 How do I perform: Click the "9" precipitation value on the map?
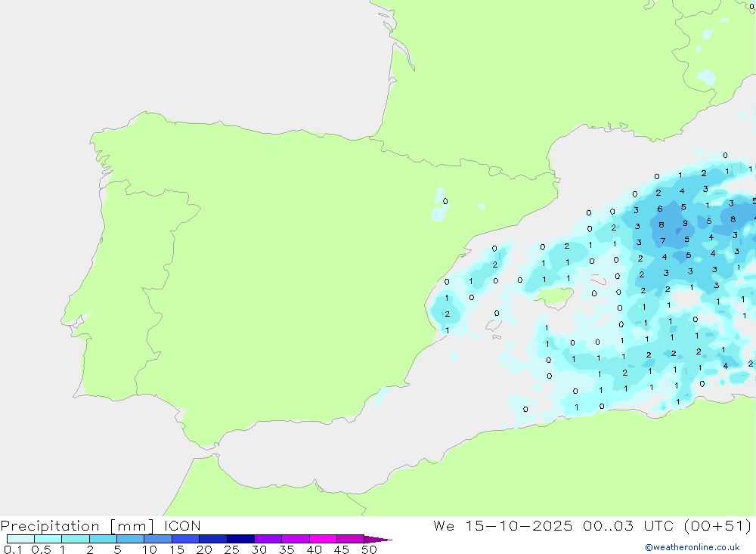click(x=685, y=223)
